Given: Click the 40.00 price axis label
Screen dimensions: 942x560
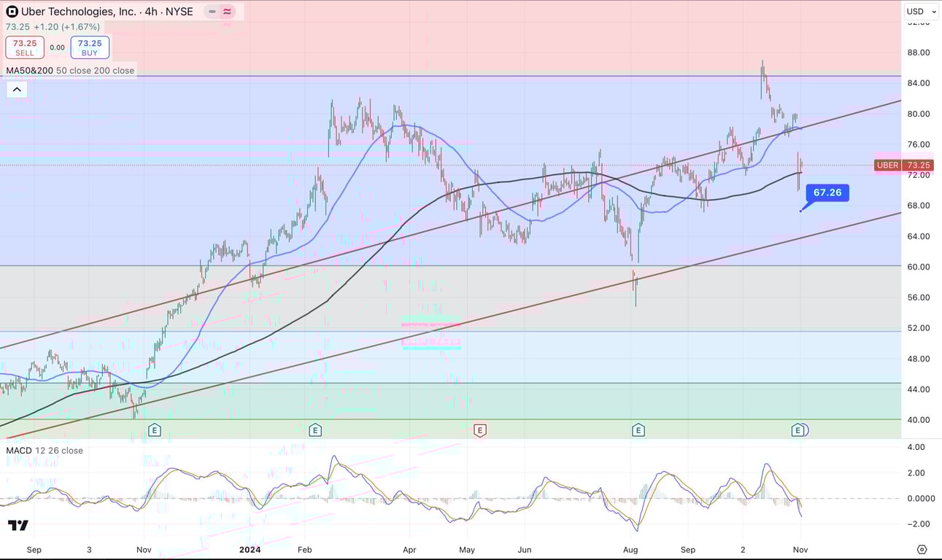Looking at the screenshot, I should [x=919, y=420].
